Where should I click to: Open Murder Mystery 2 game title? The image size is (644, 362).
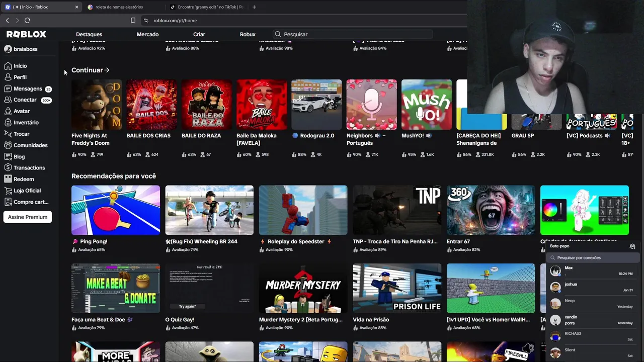301,319
